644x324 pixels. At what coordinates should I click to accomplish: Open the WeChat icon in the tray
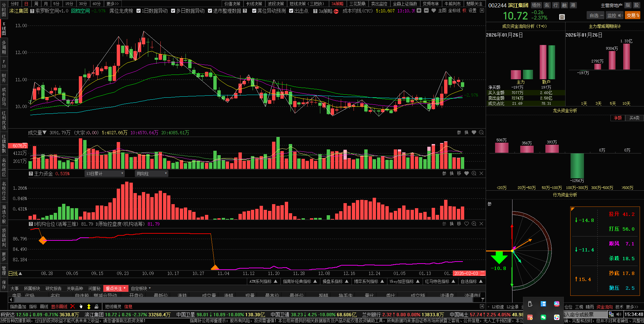[x=543, y=317]
